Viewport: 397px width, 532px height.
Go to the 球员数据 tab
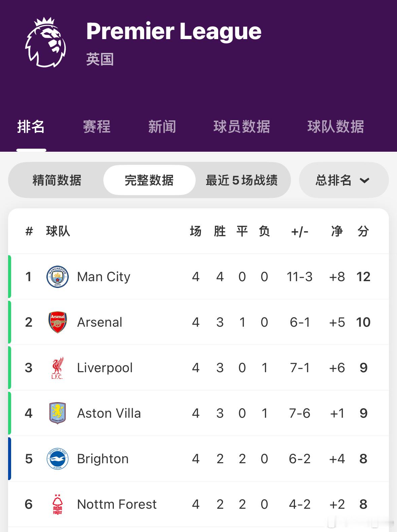[242, 127]
